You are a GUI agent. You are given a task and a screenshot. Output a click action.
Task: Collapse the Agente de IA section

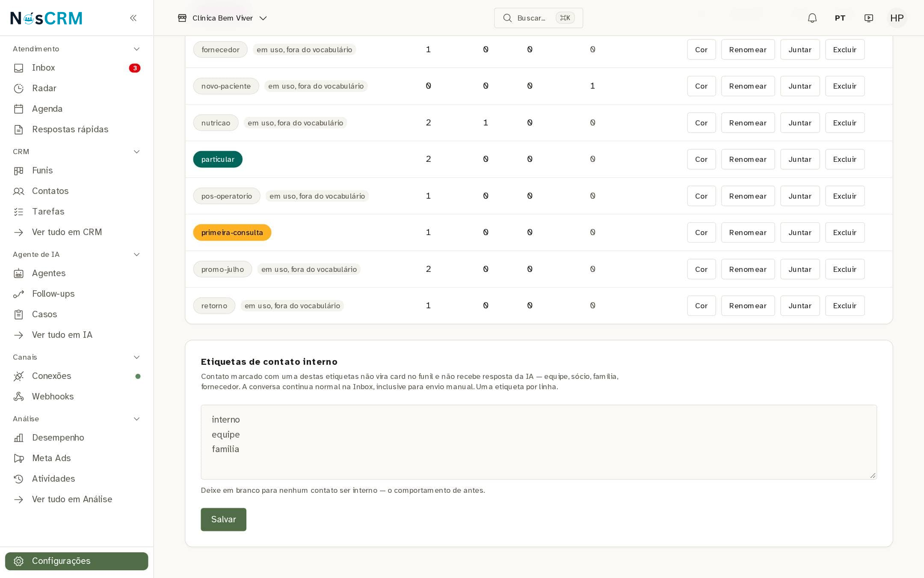click(x=136, y=254)
